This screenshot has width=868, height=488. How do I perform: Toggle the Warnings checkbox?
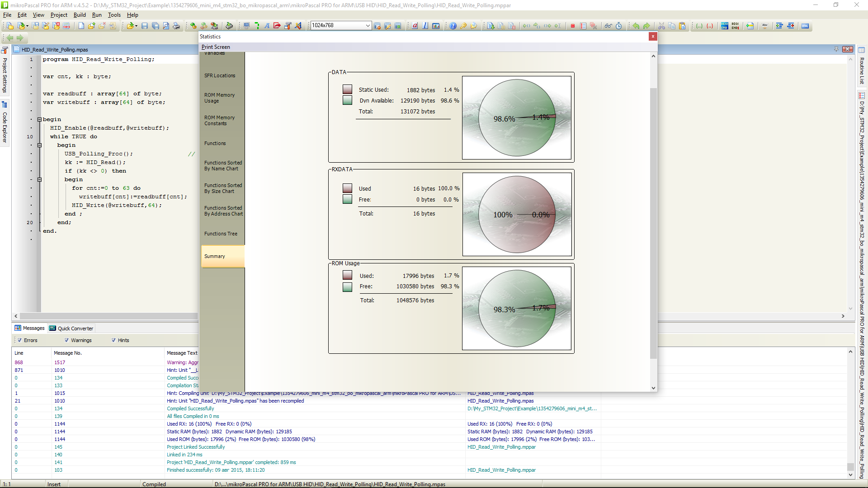pos(67,340)
